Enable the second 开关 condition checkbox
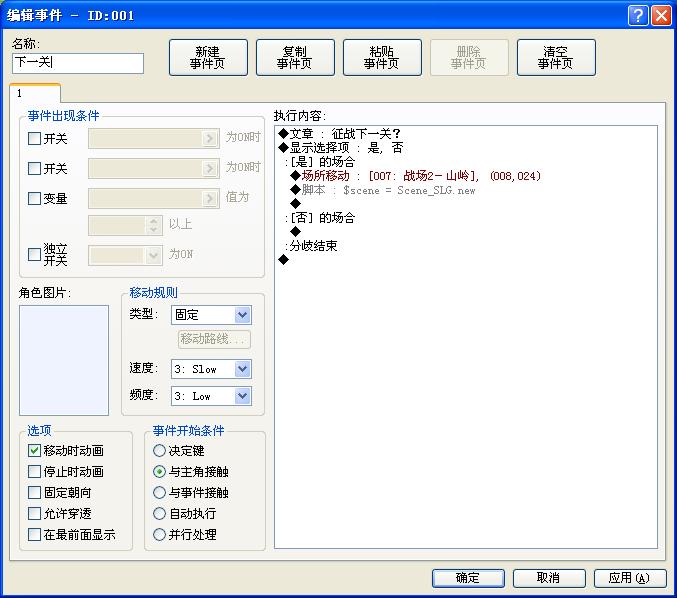The width and height of the screenshot is (677, 598). (34, 168)
